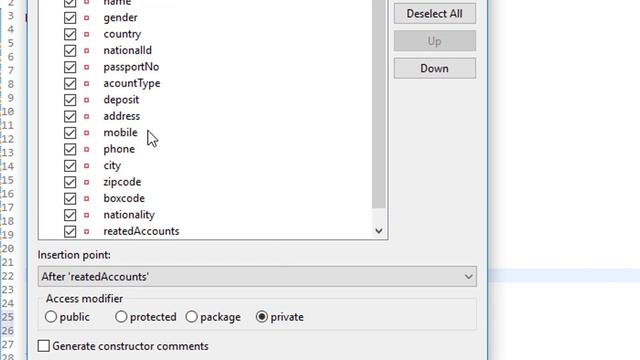Choose the protected access modifier
The height and width of the screenshot is (360, 640).
point(121,317)
